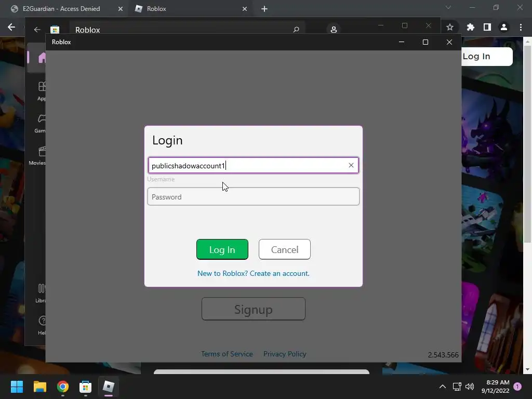Show hidden system tray icons
532x399 pixels.
[x=443, y=387]
